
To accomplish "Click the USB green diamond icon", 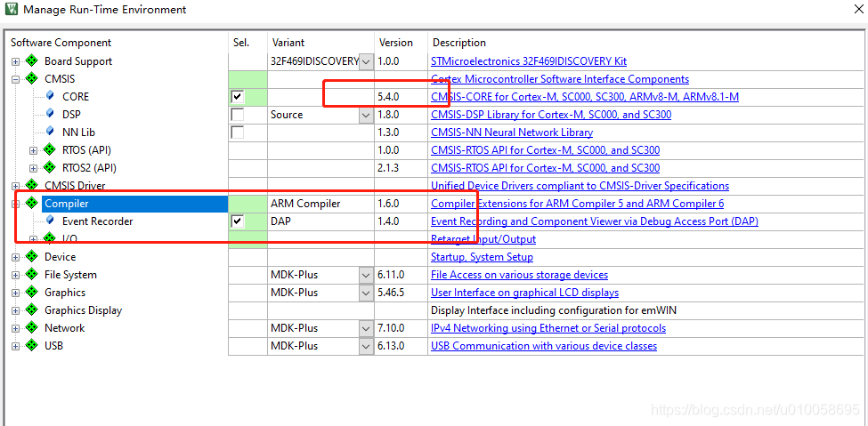I will [31, 345].
